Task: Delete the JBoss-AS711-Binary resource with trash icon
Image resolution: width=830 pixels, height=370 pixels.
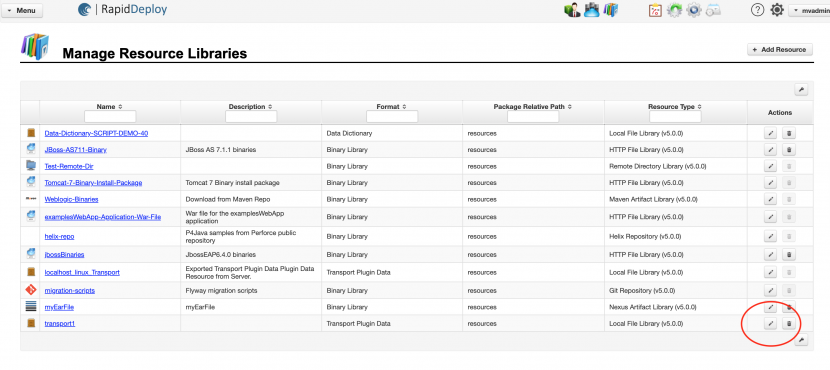Action: tap(789, 150)
